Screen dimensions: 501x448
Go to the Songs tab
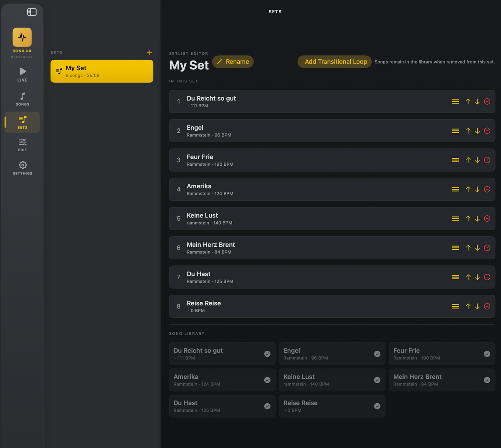23,99
